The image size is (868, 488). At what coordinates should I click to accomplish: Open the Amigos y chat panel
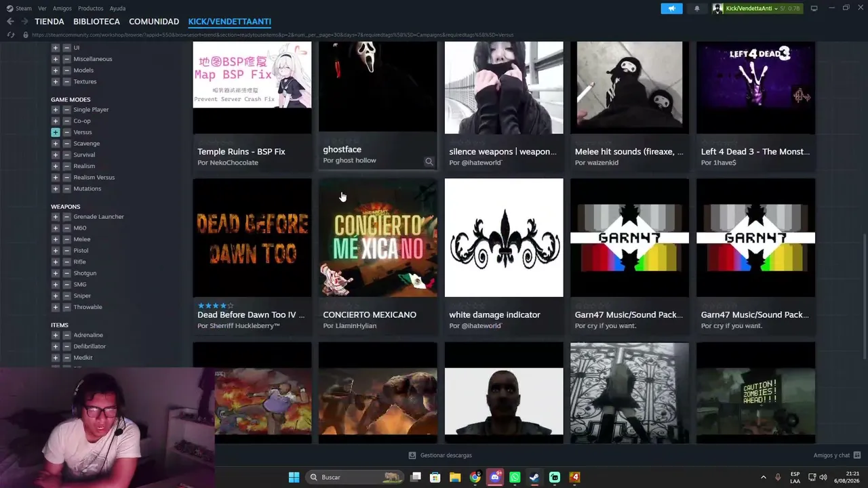[x=832, y=455]
